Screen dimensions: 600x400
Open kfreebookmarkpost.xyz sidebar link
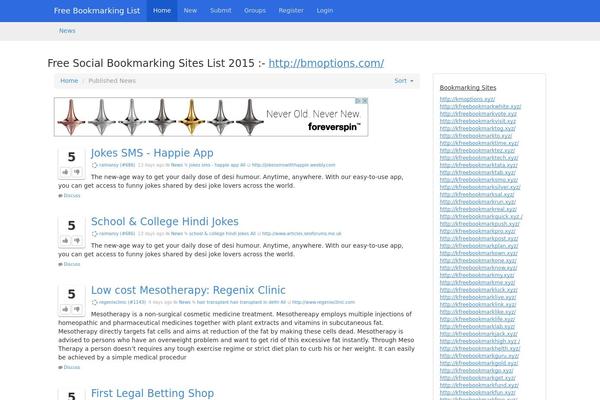point(479,238)
